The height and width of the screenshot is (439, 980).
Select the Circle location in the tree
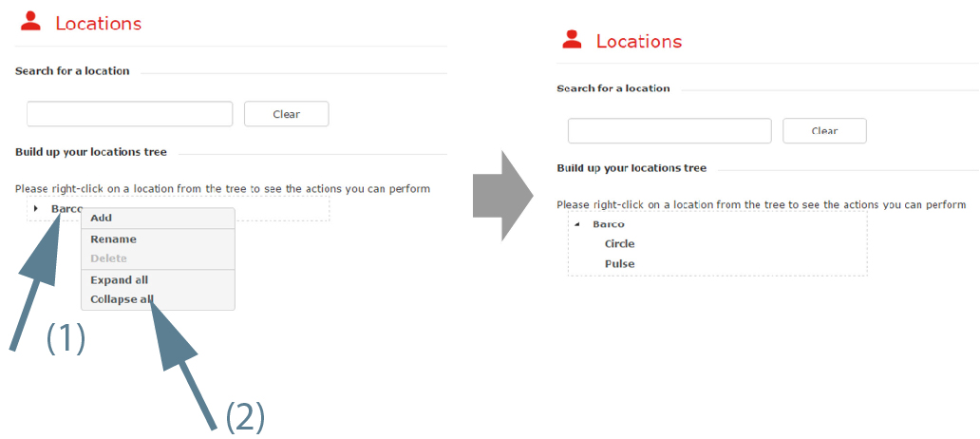pyautogui.click(x=619, y=244)
